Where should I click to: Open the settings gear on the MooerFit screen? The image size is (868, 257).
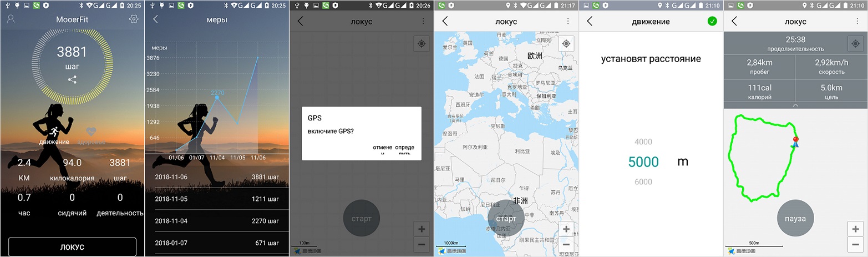pyautogui.click(x=134, y=19)
